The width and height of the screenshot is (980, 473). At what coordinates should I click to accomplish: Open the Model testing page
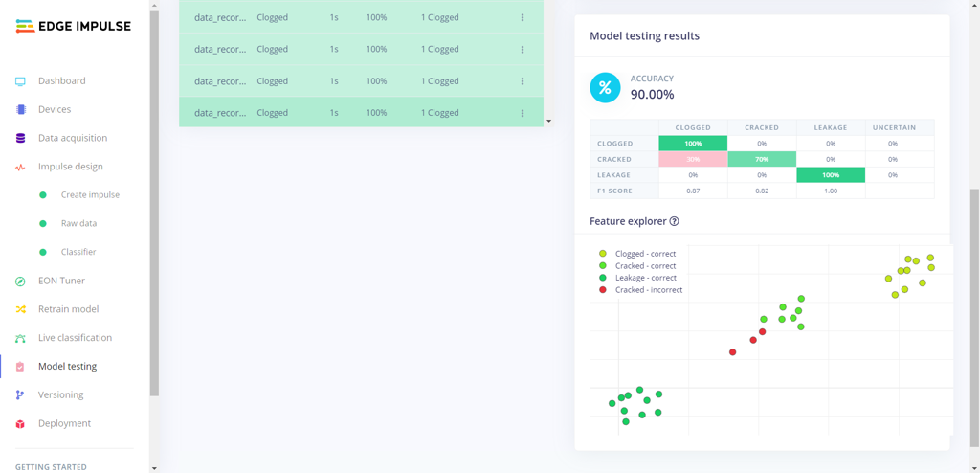pos(67,367)
